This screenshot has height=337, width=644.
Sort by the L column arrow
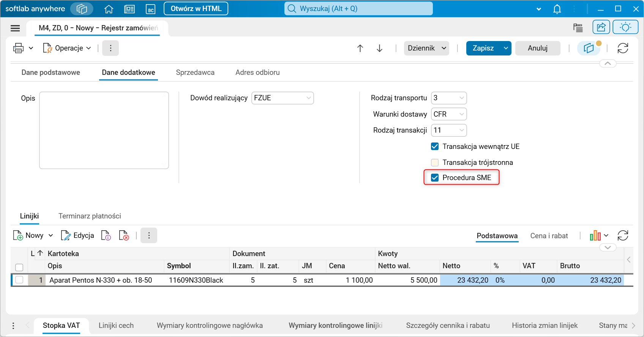click(x=40, y=253)
